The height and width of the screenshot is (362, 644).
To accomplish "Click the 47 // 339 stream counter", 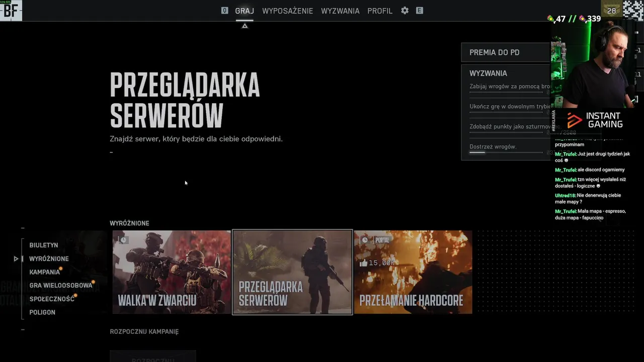I will click(x=574, y=19).
